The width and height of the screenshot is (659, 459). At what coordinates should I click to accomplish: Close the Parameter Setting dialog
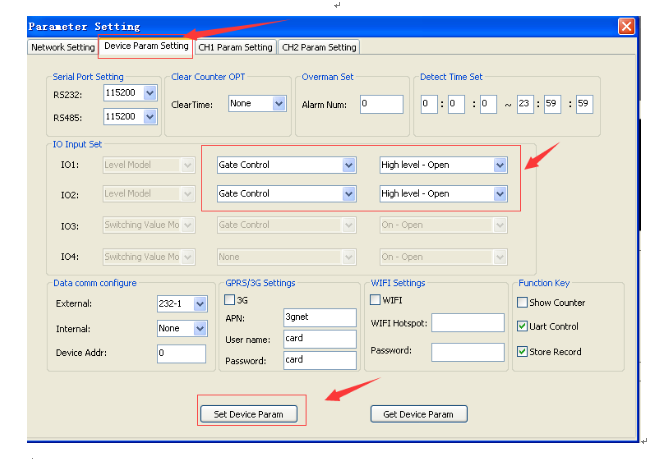click(626, 26)
